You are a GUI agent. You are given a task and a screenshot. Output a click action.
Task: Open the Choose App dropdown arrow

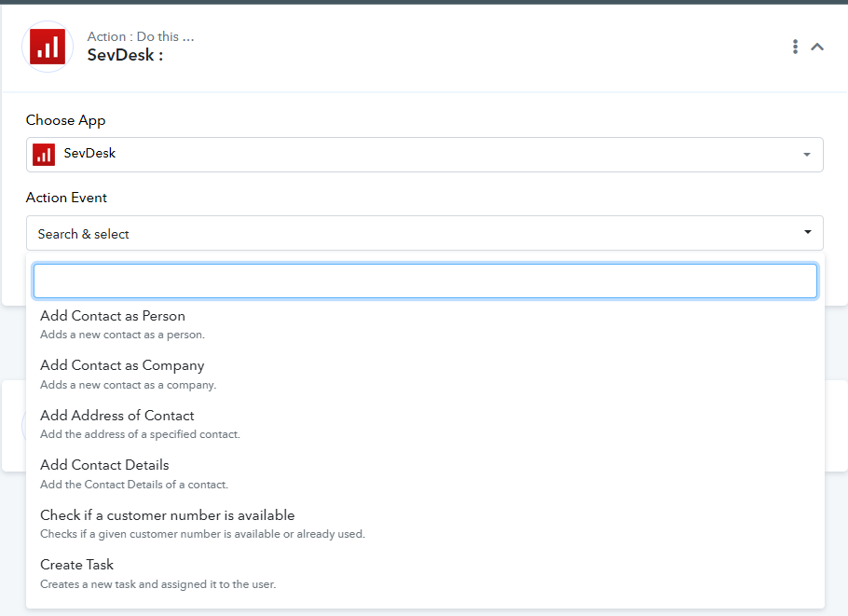[x=806, y=155]
